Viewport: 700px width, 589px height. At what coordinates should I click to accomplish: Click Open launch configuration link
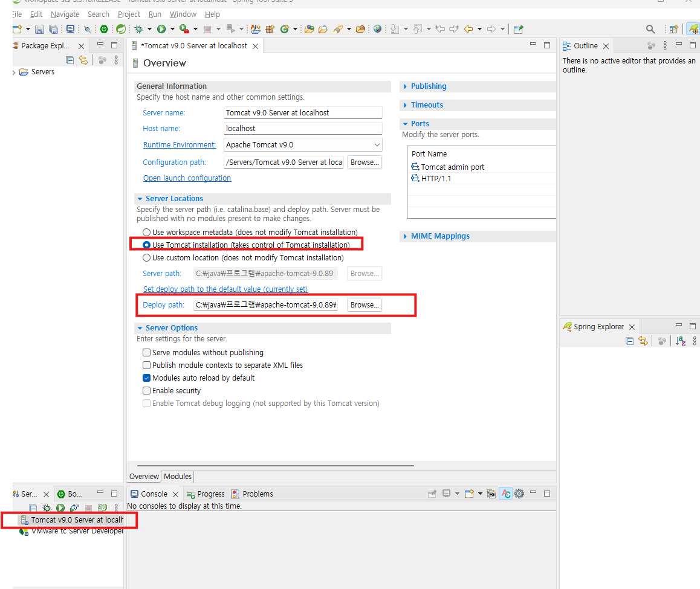[187, 178]
